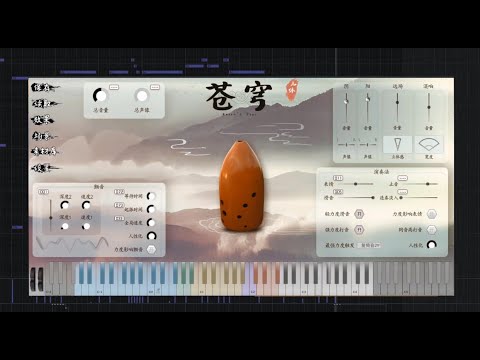Viewport: 480px width, 360px height.
Task: Click the 总音量 master volume knob
Action: (100, 96)
